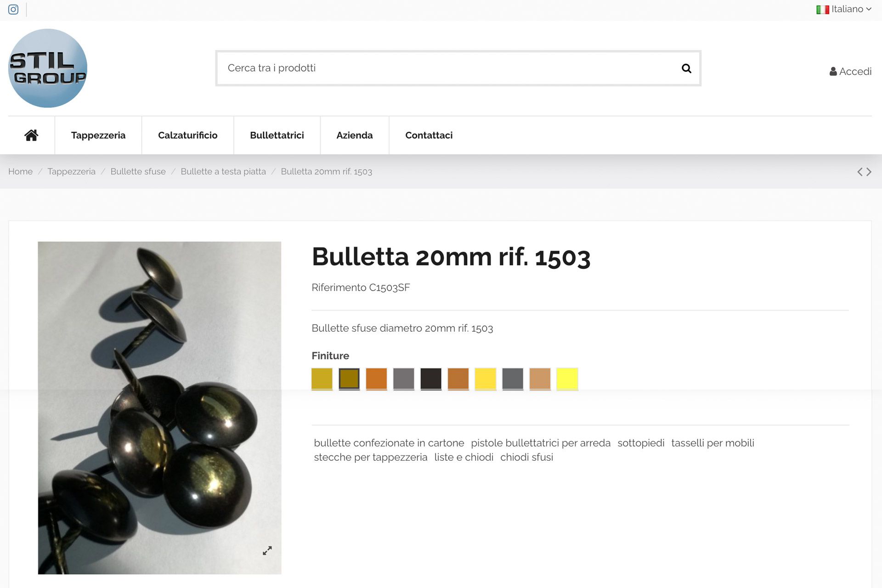Select the golden yellow finish swatch
Image resolution: width=882 pixels, height=588 pixels.
coord(486,379)
